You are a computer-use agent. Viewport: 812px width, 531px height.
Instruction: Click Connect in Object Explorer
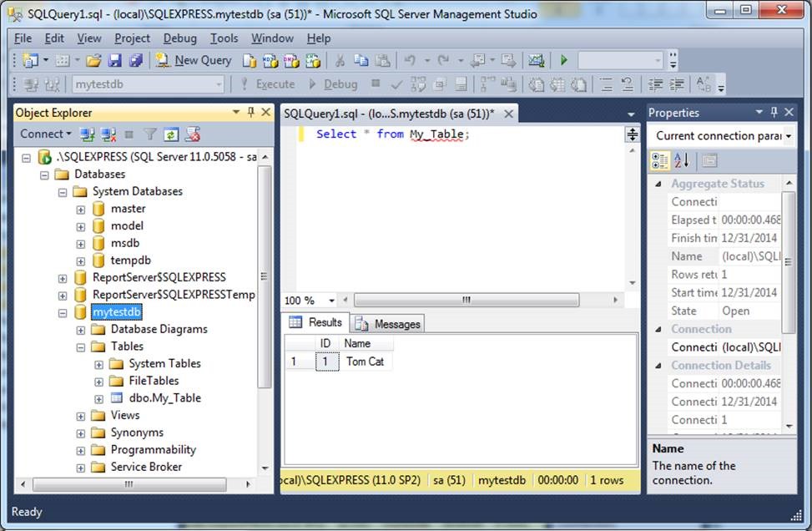tap(45, 134)
